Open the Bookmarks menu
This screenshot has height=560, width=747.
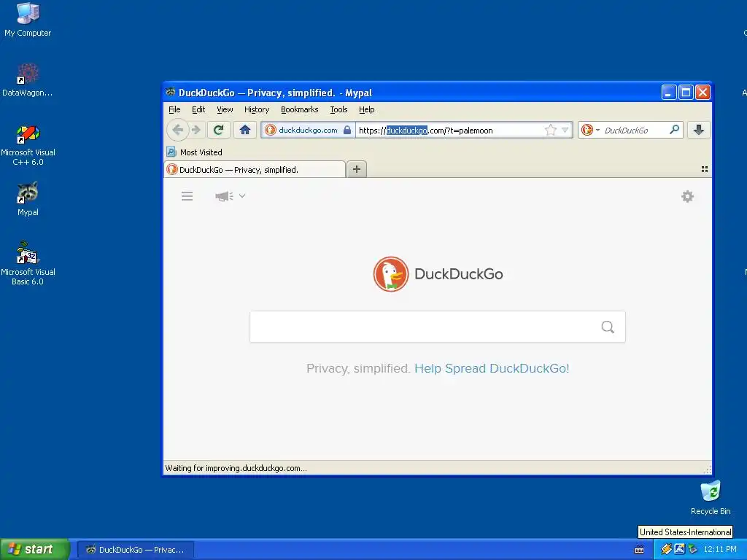point(299,109)
